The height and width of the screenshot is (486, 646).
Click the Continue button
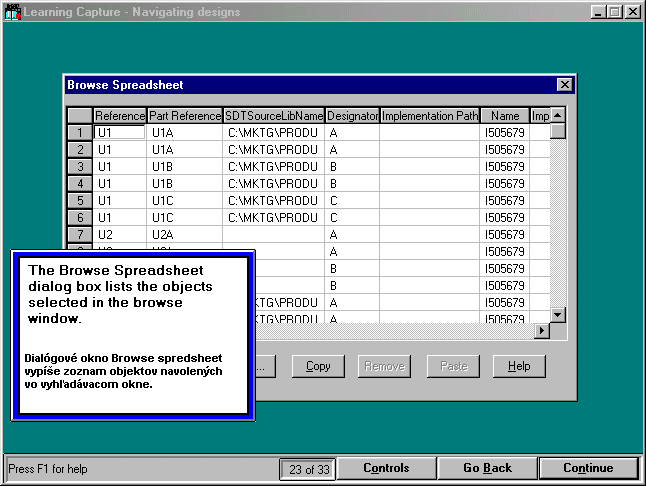[588, 468]
